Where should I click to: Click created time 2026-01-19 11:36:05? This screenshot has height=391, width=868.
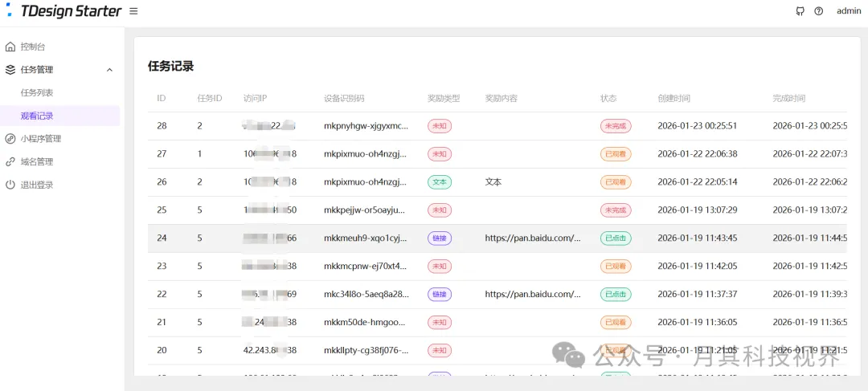(x=698, y=322)
